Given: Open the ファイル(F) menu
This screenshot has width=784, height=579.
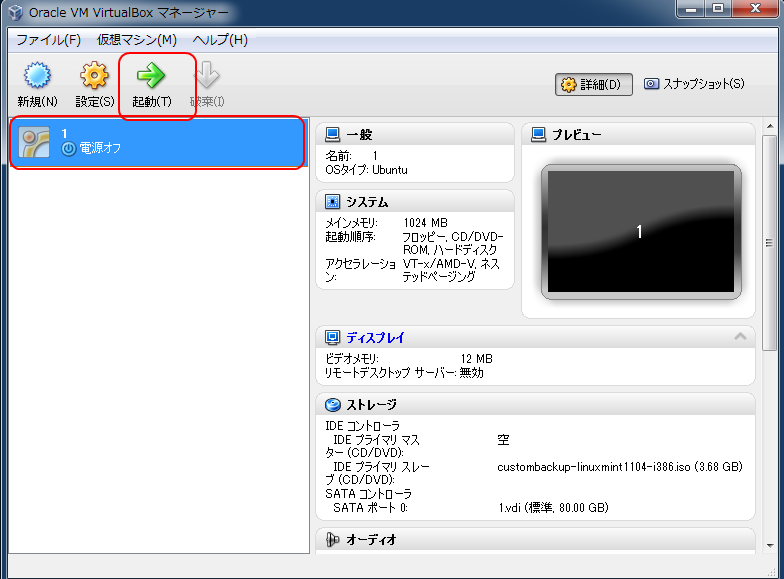Looking at the screenshot, I should (x=48, y=40).
